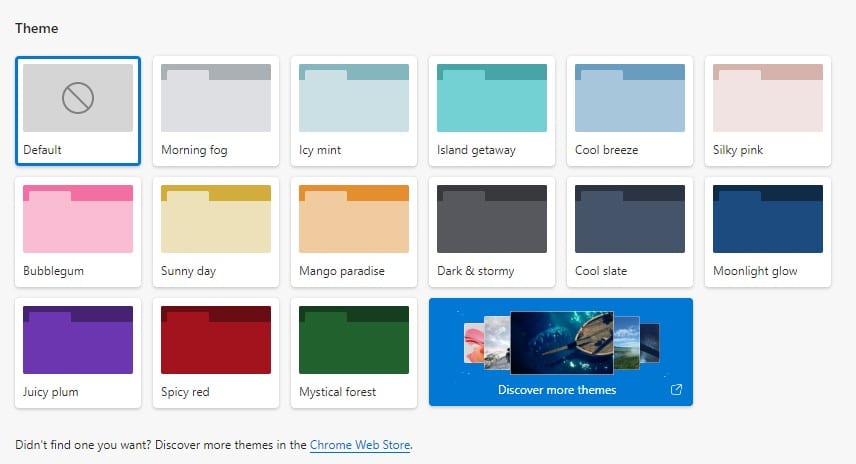856x464 pixels.
Task: Pick the Island getaway theme
Action: 492,111
